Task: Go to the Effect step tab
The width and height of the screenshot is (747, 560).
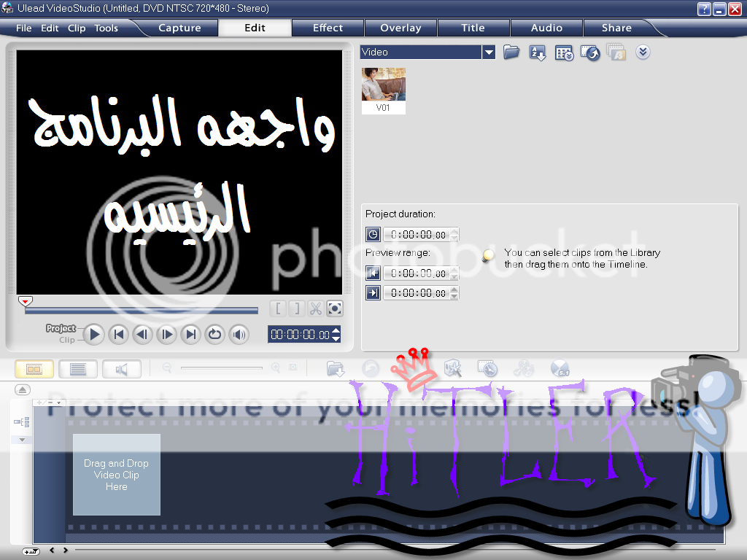Action: pyautogui.click(x=328, y=28)
